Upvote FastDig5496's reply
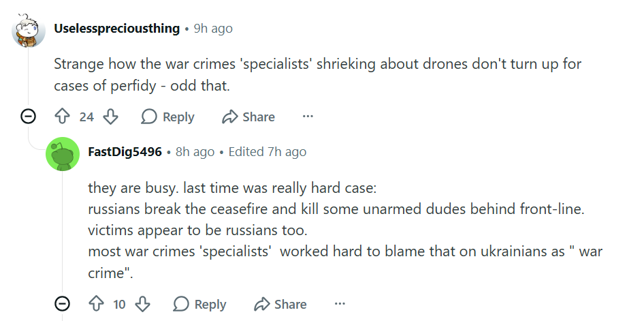This screenshot has height=321, width=644. 96,304
